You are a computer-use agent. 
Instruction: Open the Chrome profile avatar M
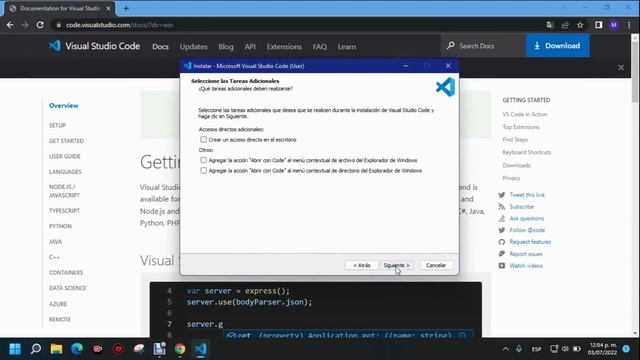[x=613, y=25]
